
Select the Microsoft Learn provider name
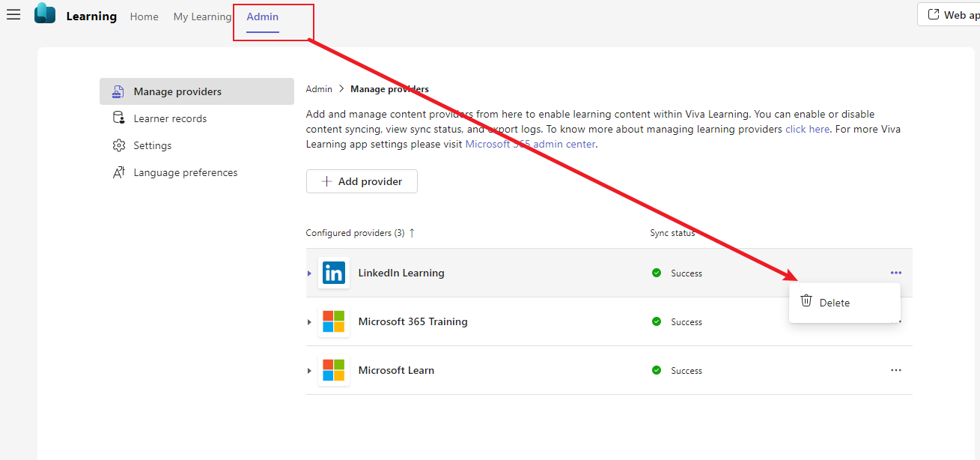[x=396, y=370]
